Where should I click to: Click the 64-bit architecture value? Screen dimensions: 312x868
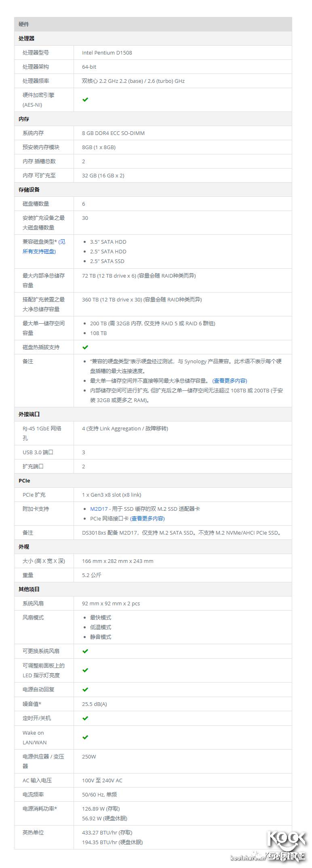pyautogui.click(x=89, y=67)
